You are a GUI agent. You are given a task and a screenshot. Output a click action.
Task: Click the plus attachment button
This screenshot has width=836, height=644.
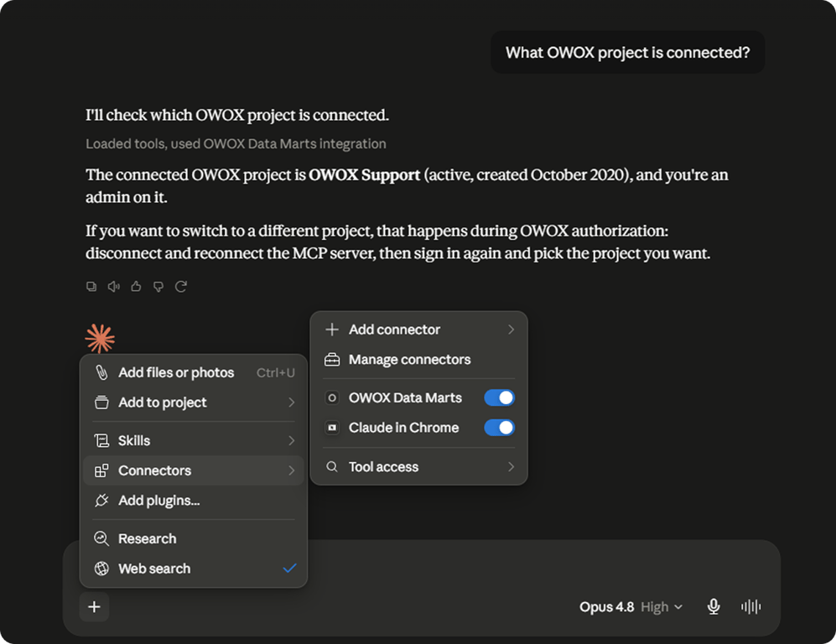pos(95,606)
